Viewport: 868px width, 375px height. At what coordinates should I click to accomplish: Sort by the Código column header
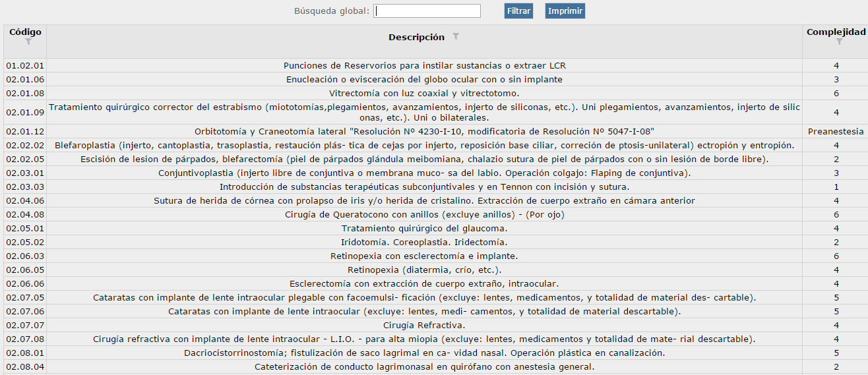[25, 32]
